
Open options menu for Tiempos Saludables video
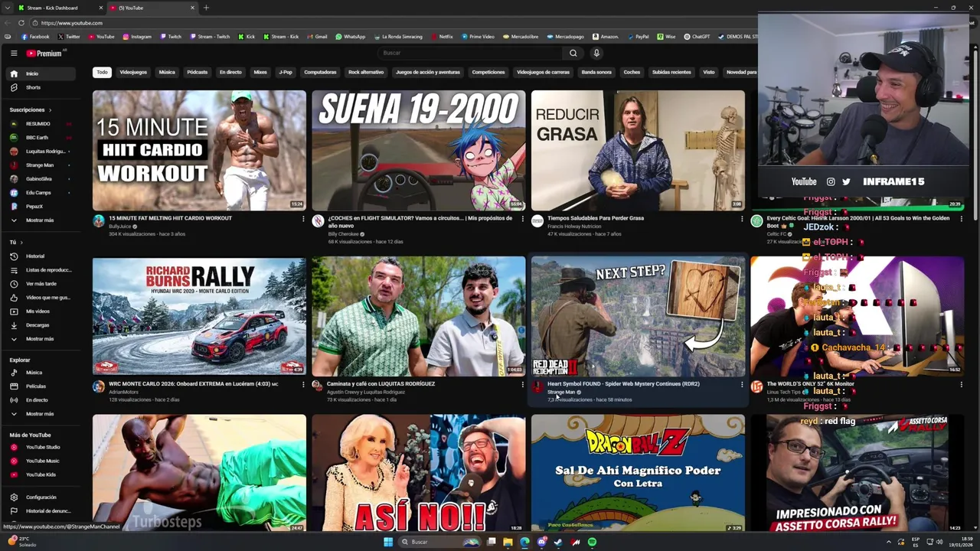[x=742, y=219]
